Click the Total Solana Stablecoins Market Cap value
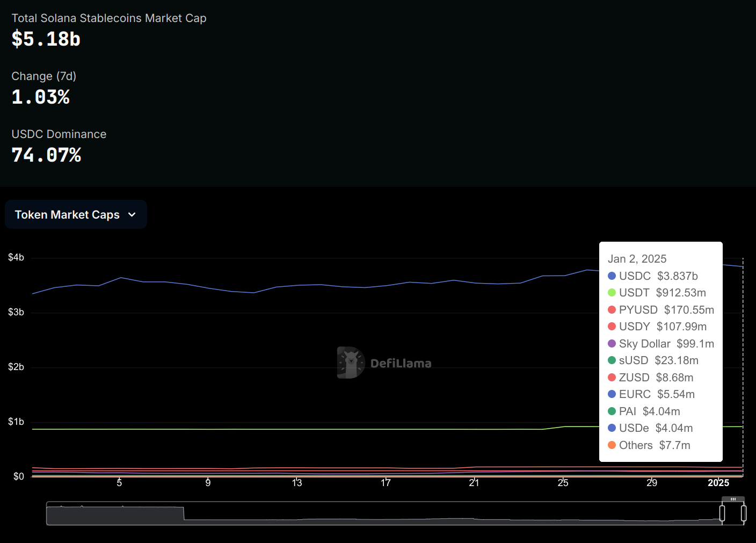 pyautogui.click(x=46, y=39)
